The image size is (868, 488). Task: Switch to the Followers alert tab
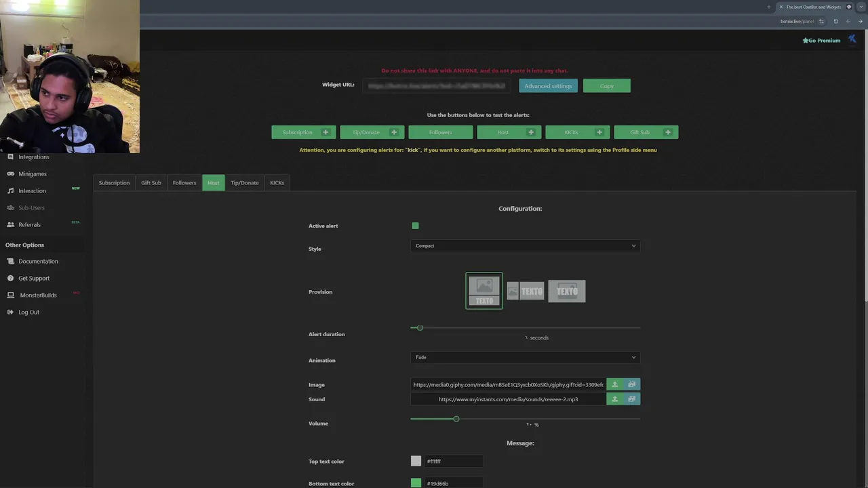point(184,182)
